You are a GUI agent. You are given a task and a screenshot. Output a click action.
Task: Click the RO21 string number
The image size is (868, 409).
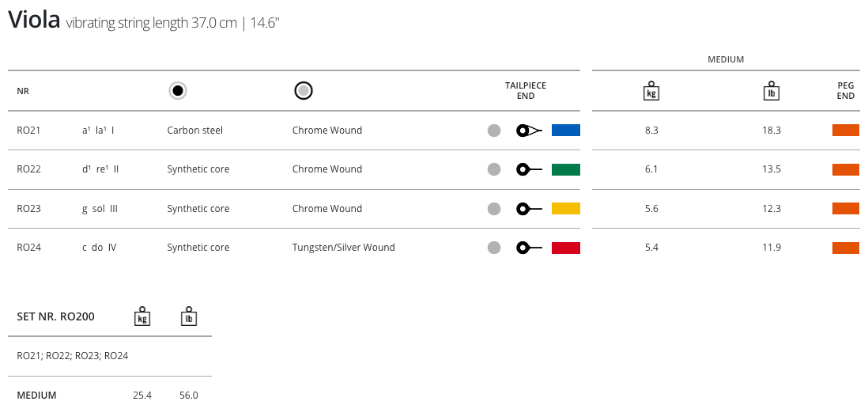(x=28, y=131)
